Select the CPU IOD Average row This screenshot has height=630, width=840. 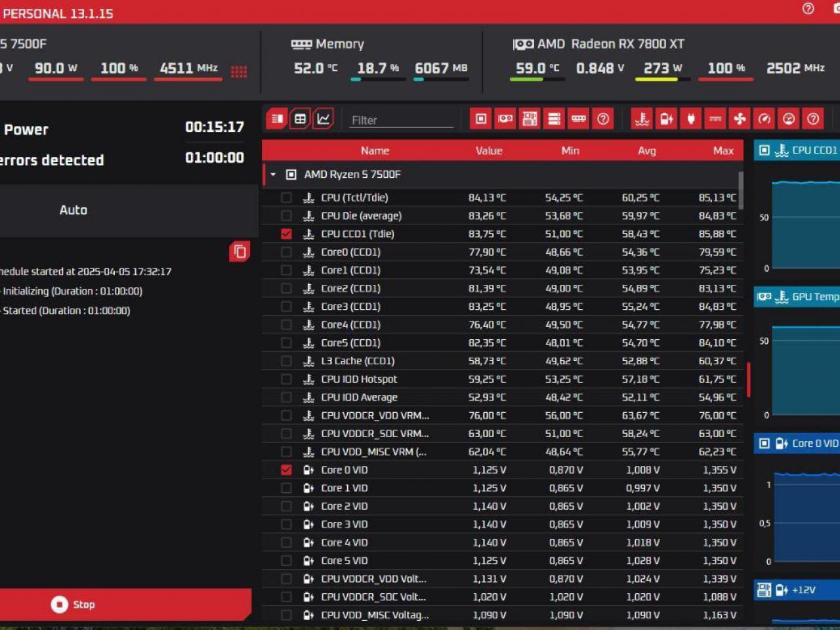pos(502,397)
